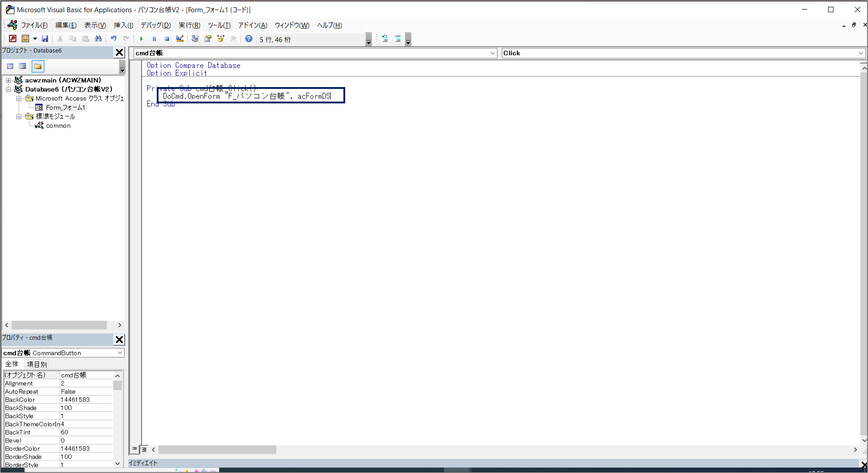The width and height of the screenshot is (868, 473).
Task: Open the 実行(R) menu
Action: click(x=189, y=25)
